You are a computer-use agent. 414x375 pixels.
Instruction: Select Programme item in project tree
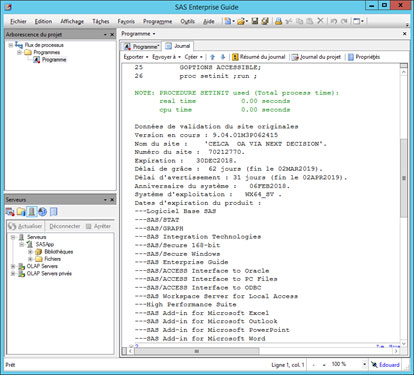54,60
